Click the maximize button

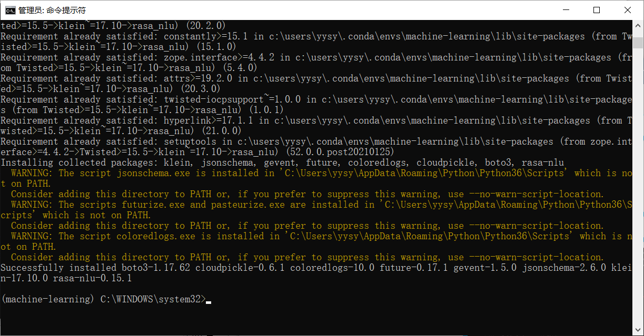[597, 10]
